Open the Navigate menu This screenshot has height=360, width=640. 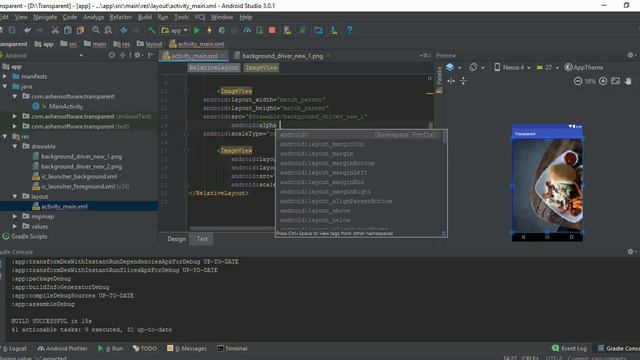click(45, 17)
